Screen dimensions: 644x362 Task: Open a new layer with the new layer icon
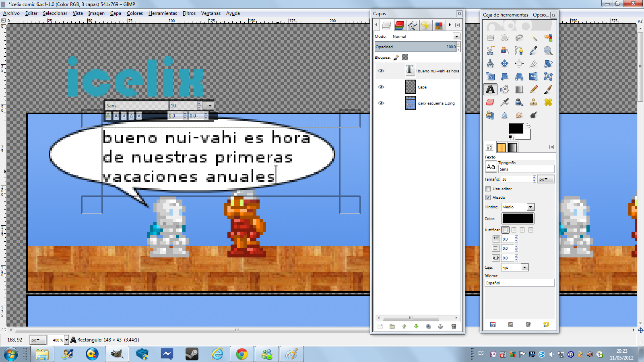(x=380, y=327)
